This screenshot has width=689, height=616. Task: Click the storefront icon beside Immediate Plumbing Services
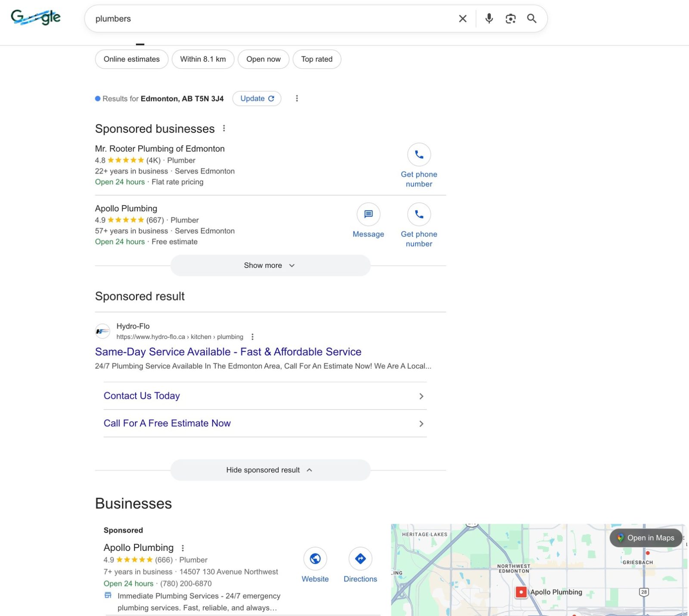point(108,595)
